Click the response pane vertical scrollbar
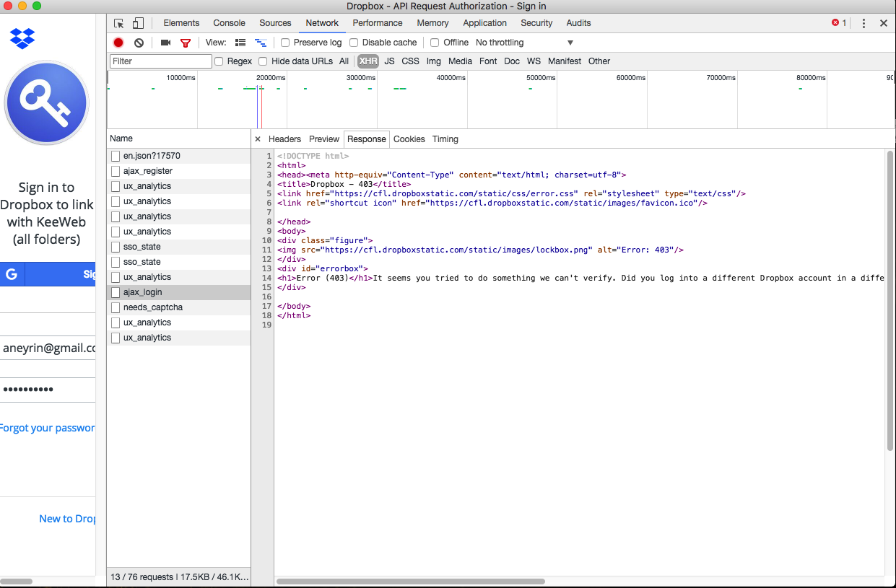 tap(890, 299)
